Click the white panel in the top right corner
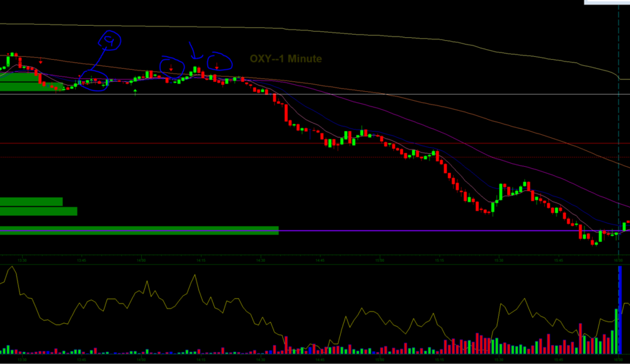This screenshot has width=630, height=364. click(x=607, y=2)
